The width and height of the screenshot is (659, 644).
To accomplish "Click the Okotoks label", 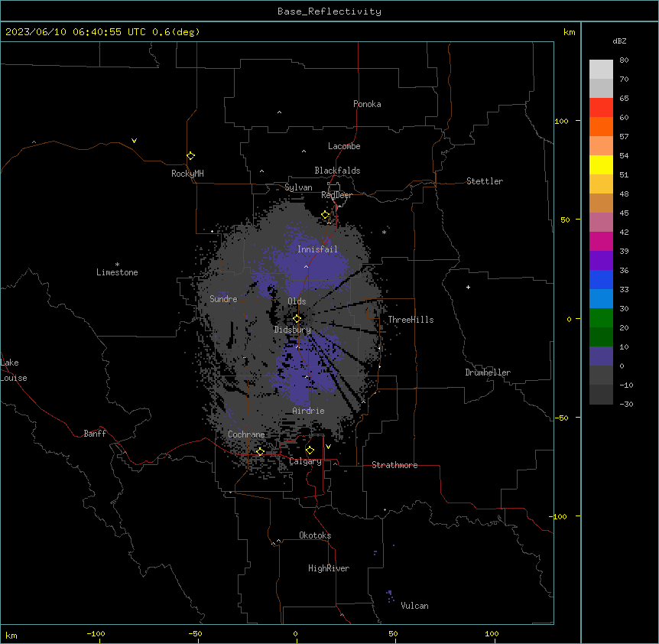I will 315,535.
